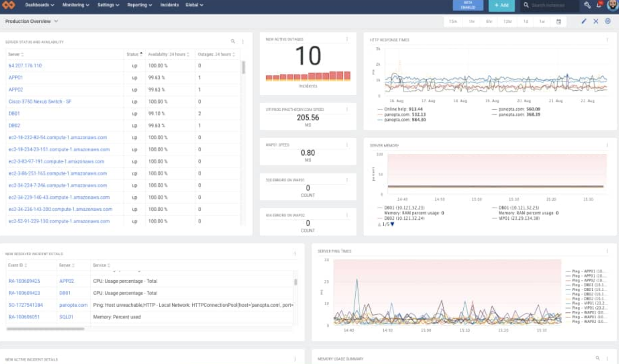Viewport: 619px width, 364px height.
Task: Sort by Outages: 24 hours column
Action: [216, 54]
